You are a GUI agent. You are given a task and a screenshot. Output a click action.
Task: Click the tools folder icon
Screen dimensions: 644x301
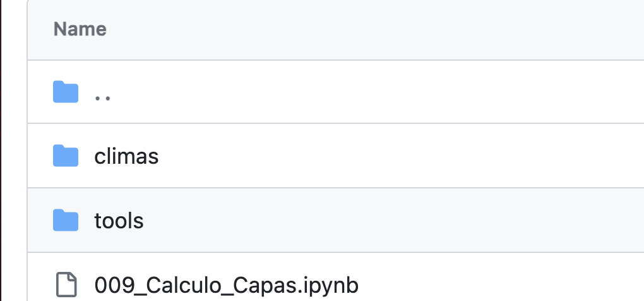coord(66,220)
